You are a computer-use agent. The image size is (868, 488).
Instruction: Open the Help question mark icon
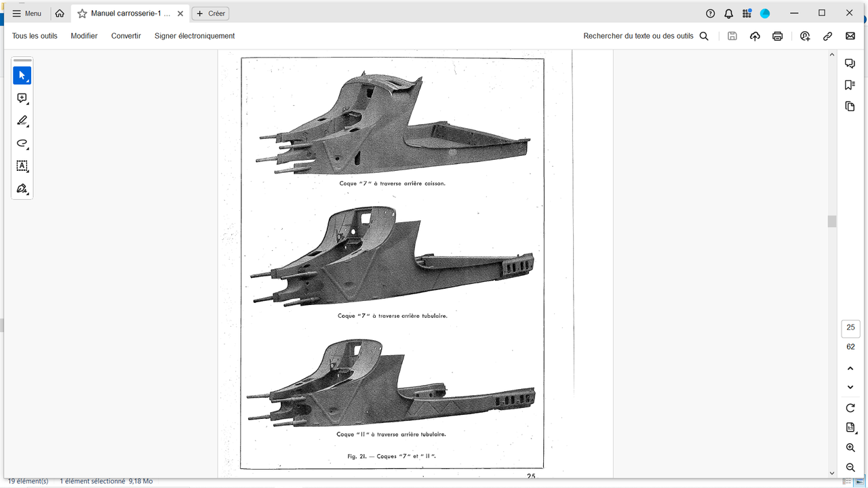click(x=710, y=14)
